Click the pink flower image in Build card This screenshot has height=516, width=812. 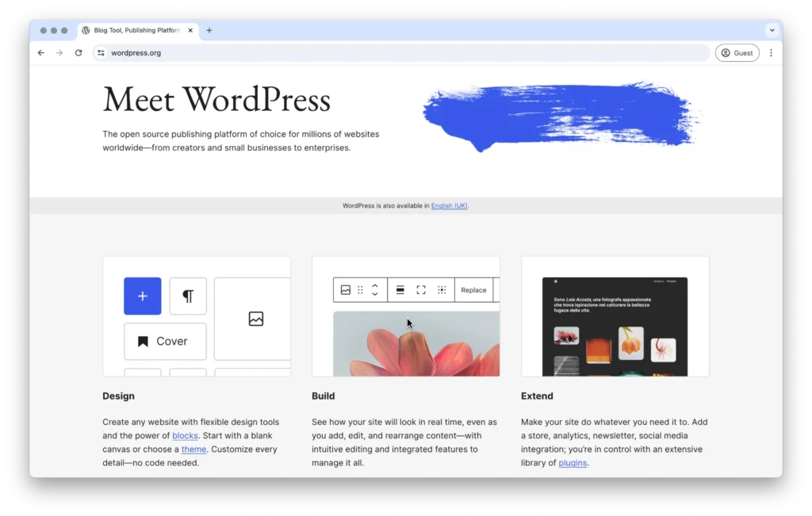tap(416, 344)
